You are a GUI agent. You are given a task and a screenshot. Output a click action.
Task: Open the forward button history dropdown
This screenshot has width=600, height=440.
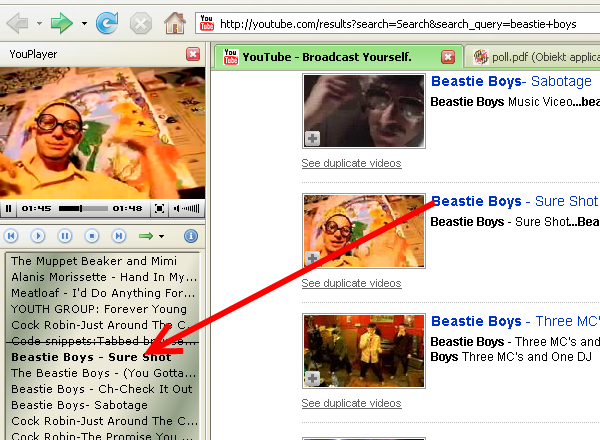pos(84,22)
